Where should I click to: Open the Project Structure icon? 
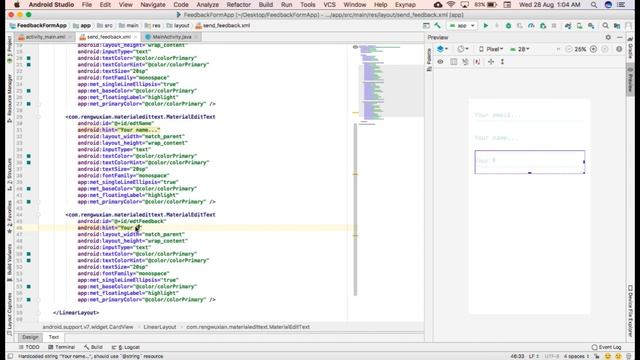click(x=617, y=26)
